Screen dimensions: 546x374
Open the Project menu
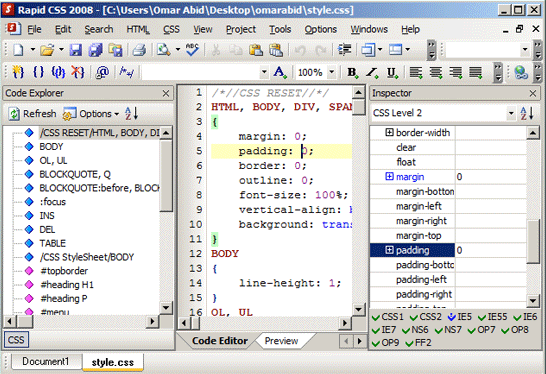tap(241, 29)
